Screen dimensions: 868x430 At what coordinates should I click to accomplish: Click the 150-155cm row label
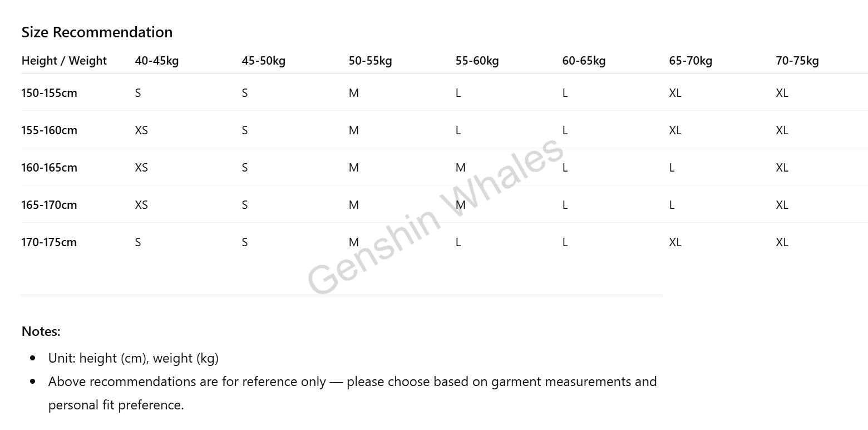coord(49,93)
